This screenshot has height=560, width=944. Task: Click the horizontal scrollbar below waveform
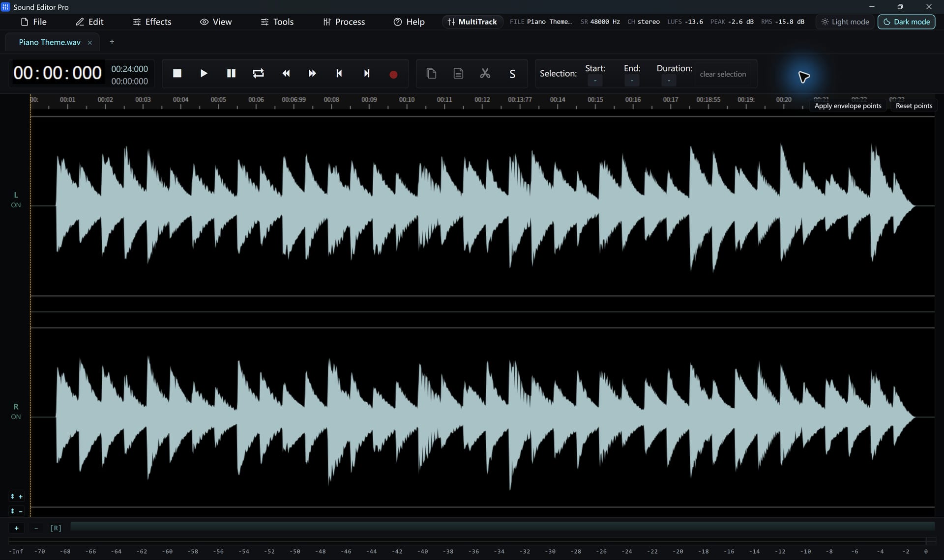click(502, 527)
